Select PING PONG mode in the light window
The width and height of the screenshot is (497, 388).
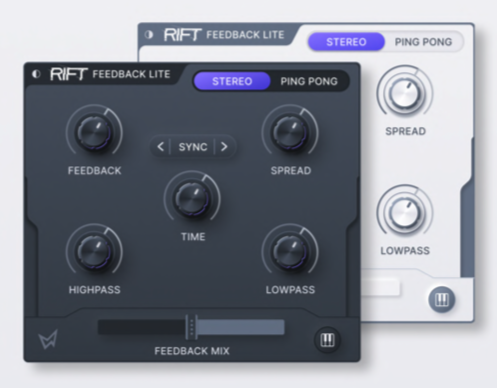(423, 42)
